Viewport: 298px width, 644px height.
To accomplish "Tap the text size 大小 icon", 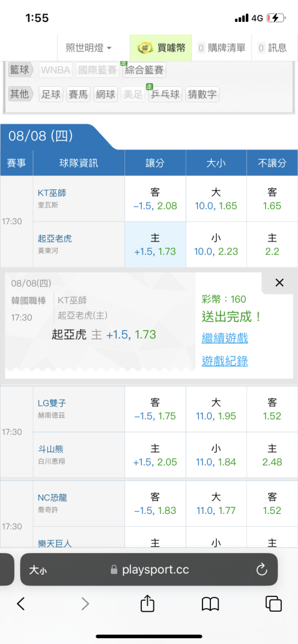I will 37,570.
